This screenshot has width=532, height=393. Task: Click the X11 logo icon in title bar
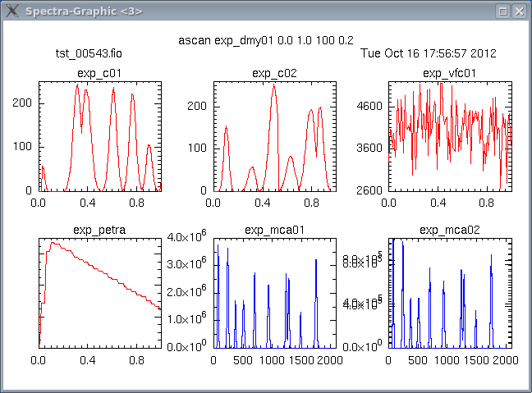pos(11,11)
